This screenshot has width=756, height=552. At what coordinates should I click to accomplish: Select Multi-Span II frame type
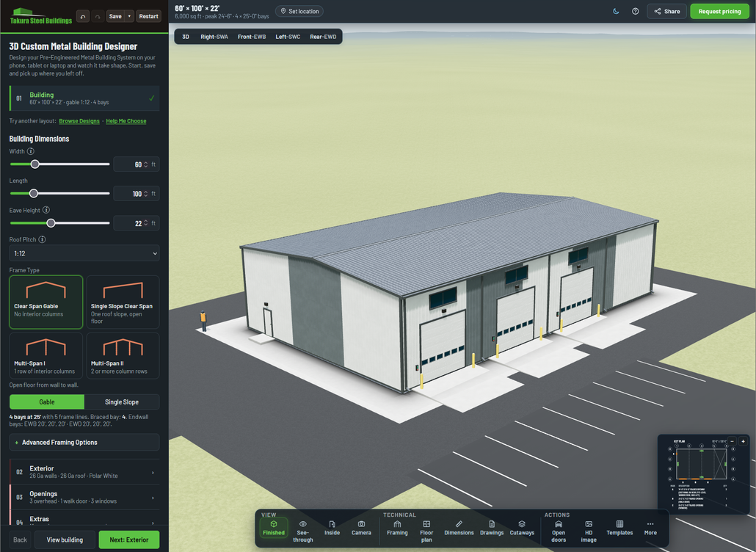123,355
